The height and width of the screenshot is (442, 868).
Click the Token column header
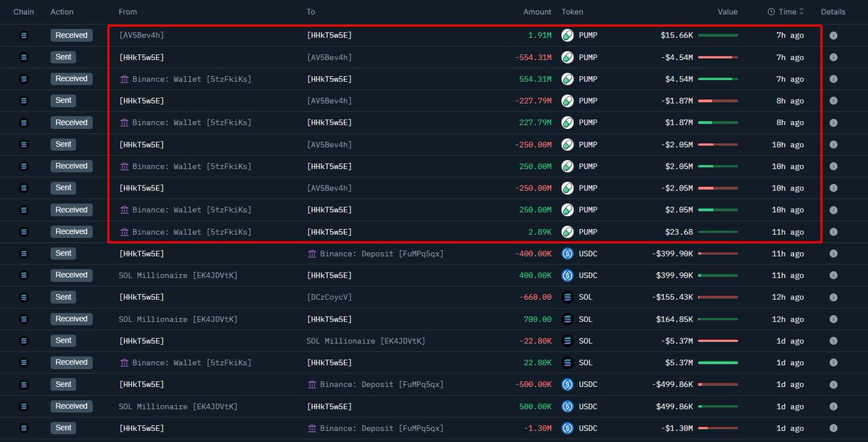click(572, 12)
